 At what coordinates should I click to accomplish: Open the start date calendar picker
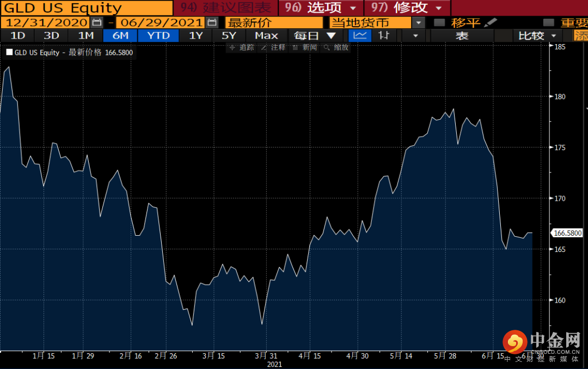coord(97,22)
